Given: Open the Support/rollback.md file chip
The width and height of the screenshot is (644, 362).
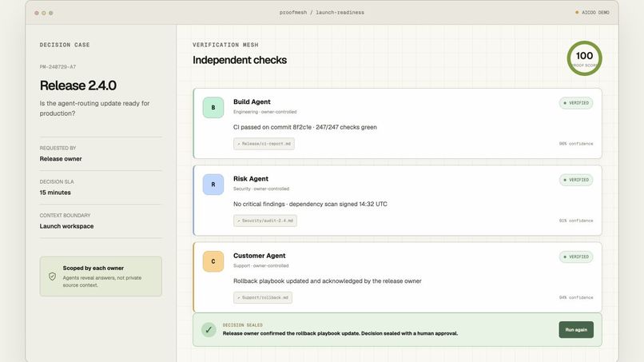Looking at the screenshot, I should click(262, 297).
